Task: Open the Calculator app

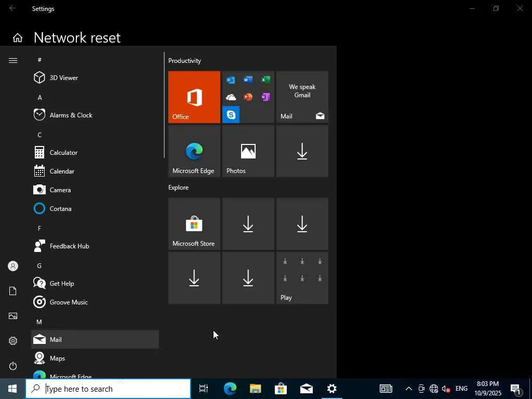Action: tap(95, 152)
